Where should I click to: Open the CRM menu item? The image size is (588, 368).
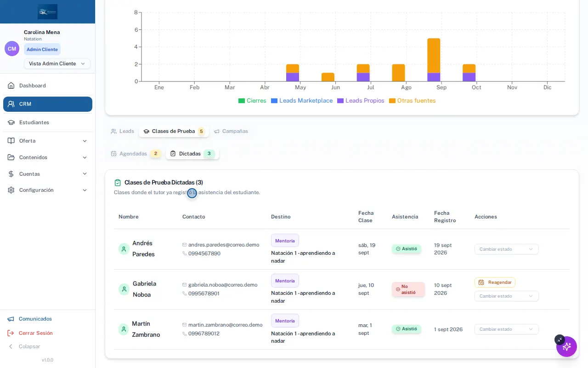[x=48, y=104]
